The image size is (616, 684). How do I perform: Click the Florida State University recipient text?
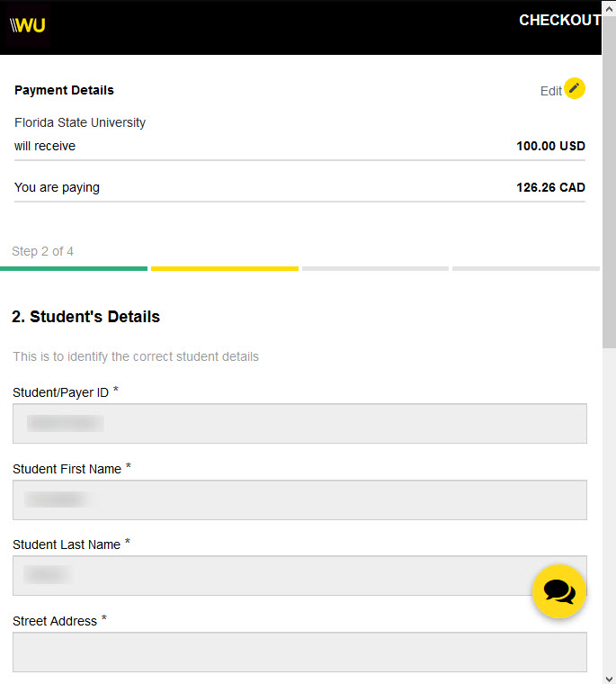(80, 122)
